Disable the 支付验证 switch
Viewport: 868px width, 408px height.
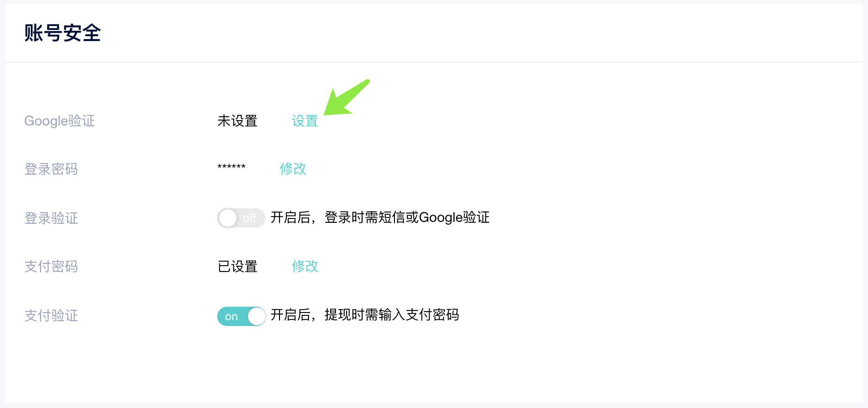tap(241, 316)
